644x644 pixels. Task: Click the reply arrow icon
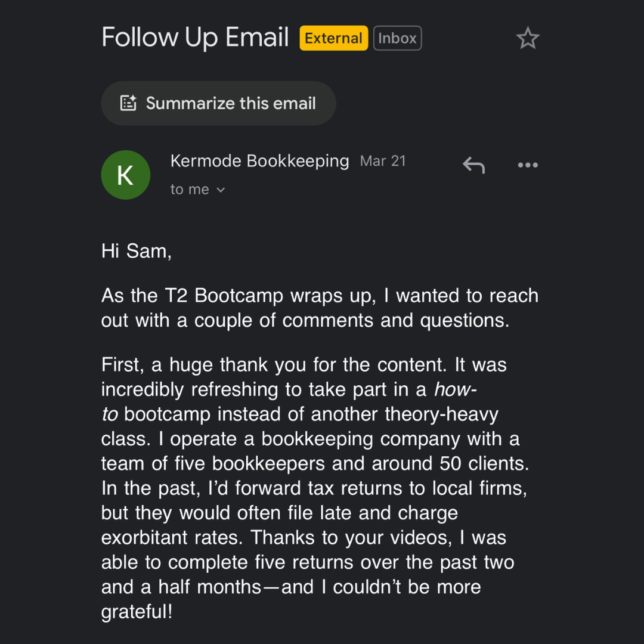[x=474, y=165]
